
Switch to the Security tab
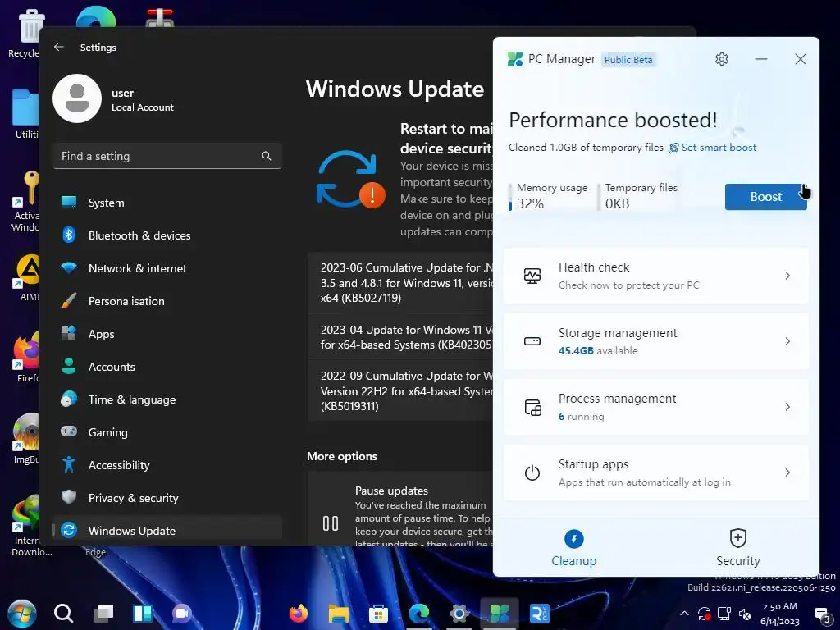pos(737,548)
